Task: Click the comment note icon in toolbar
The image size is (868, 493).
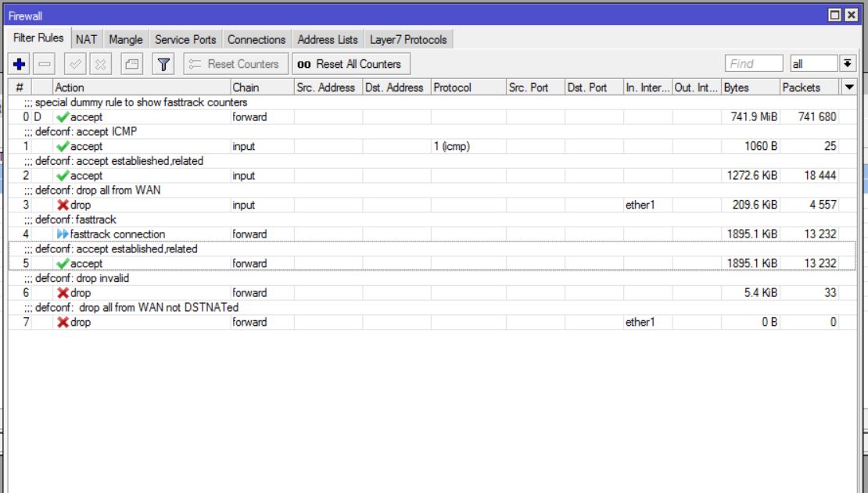Action: pyautogui.click(x=132, y=64)
